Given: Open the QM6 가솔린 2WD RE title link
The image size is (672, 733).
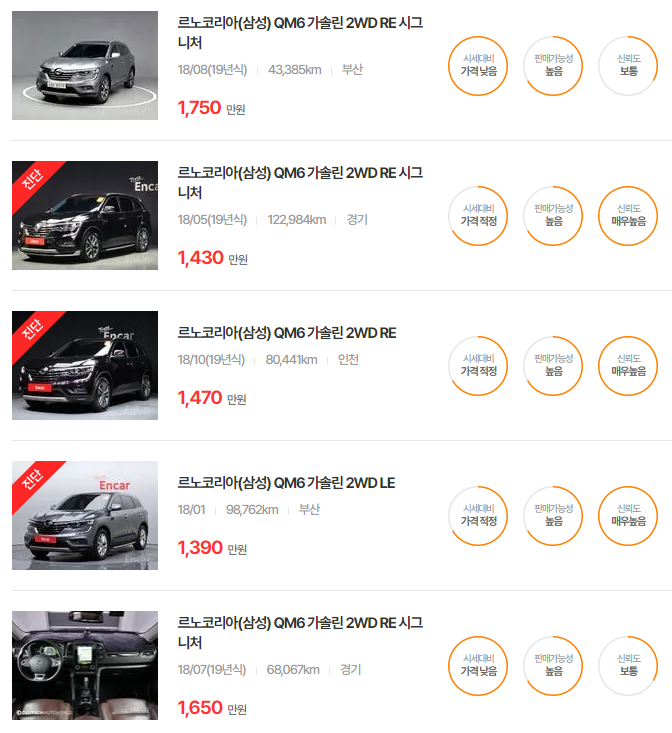Looking at the screenshot, I should [287, 333].
